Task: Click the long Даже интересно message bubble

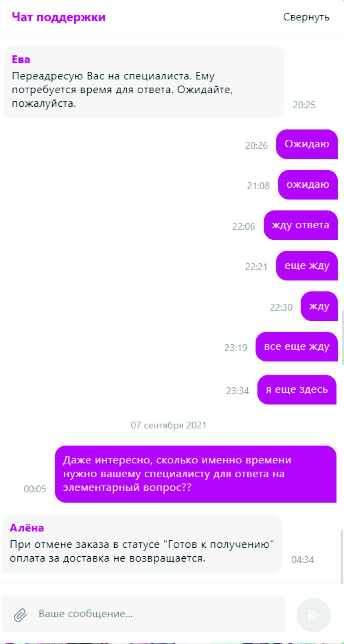Action: (196, 474)
